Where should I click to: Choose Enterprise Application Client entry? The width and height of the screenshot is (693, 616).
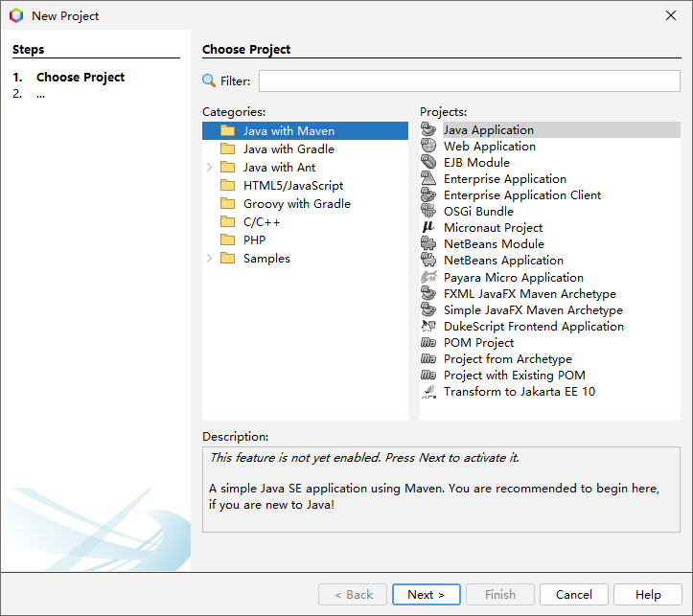pos(522,195)
